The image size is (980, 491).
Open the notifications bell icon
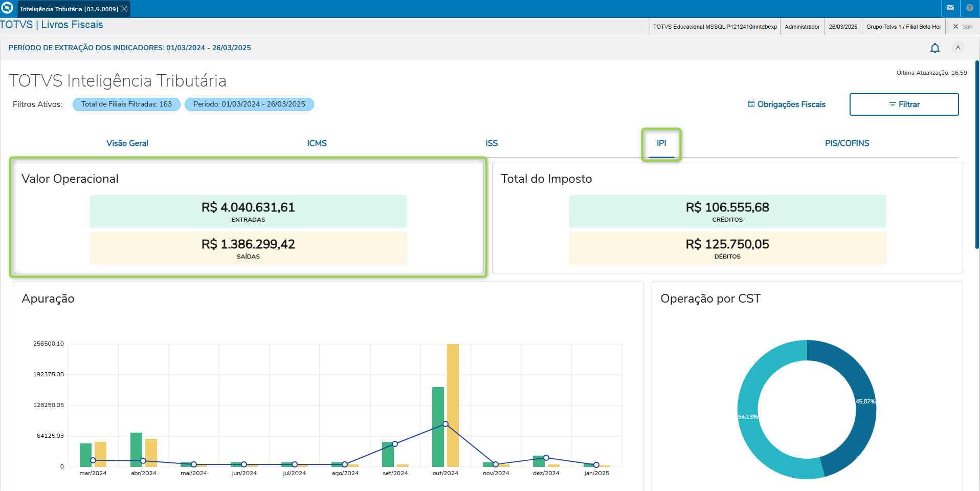pyautogui.click(x=935, y=48)
